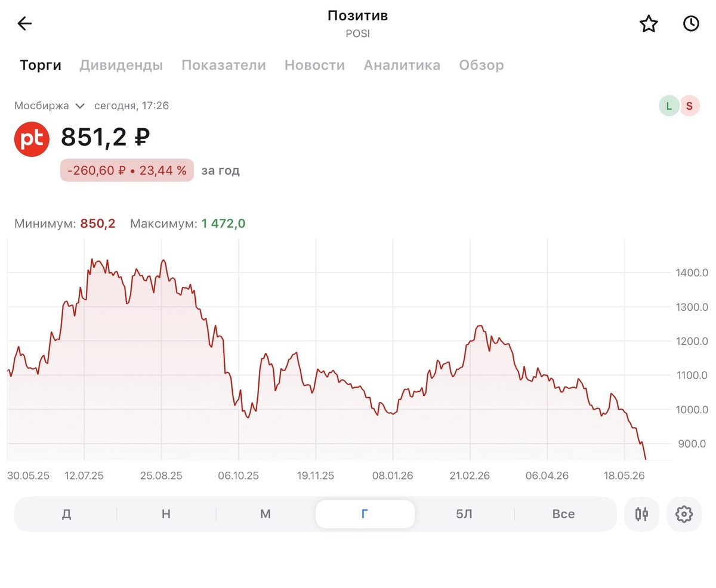Open the Аналитика tab

[402, 65]
